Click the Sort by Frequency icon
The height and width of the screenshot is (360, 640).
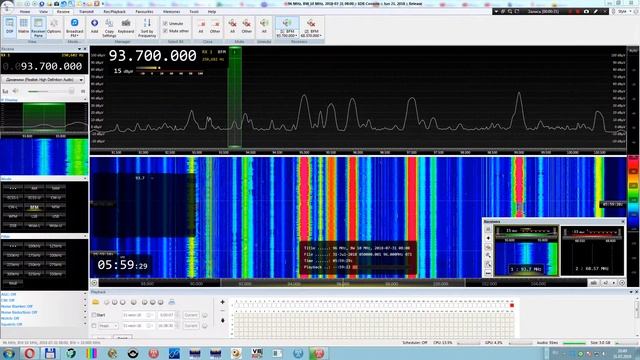pyautogui.click(x=147, y=27)
